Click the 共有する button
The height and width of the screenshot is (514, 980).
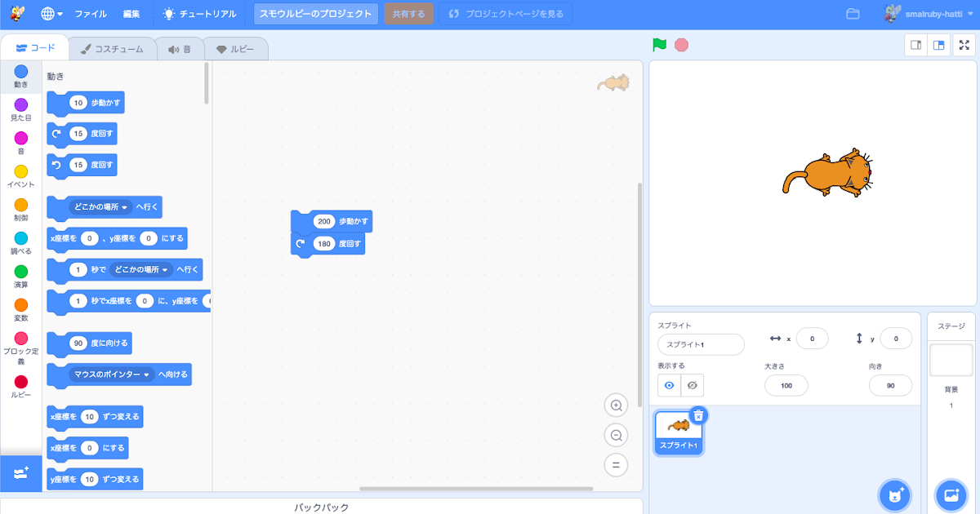tap(408, 13)
